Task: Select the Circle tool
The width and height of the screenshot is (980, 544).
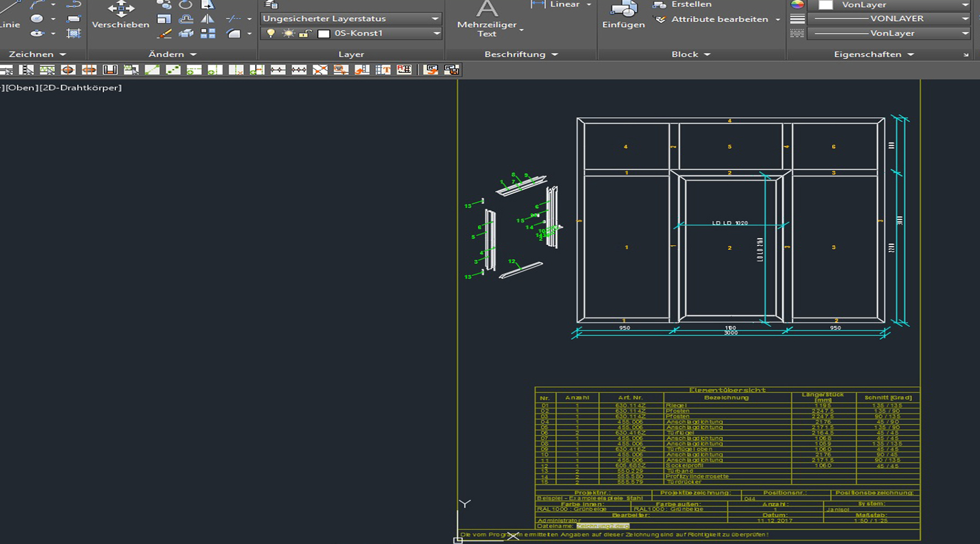Action: pyautogui.click(x=36, y=18)
